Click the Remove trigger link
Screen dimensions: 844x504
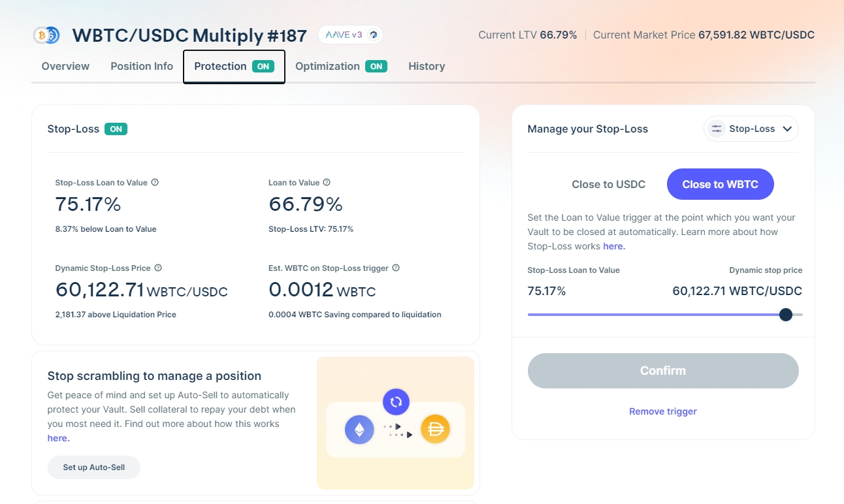pyautogui.click(x=662, y=411)
